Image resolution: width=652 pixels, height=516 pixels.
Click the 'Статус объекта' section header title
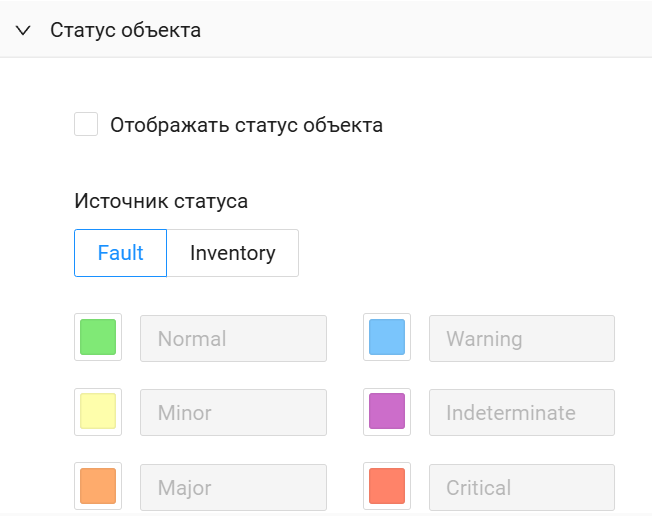coord(125,31)
